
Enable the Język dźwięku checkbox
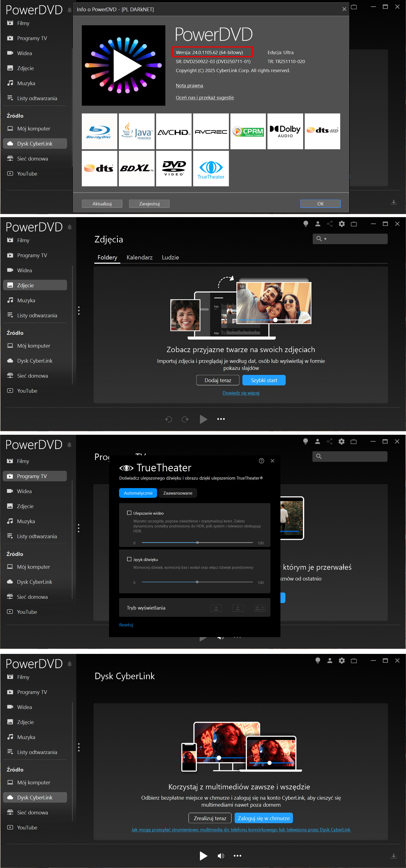[129, 559]
